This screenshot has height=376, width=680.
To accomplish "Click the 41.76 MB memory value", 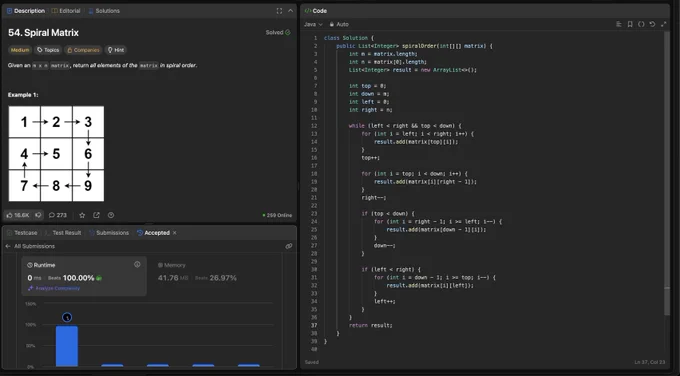I will (173, 278).
